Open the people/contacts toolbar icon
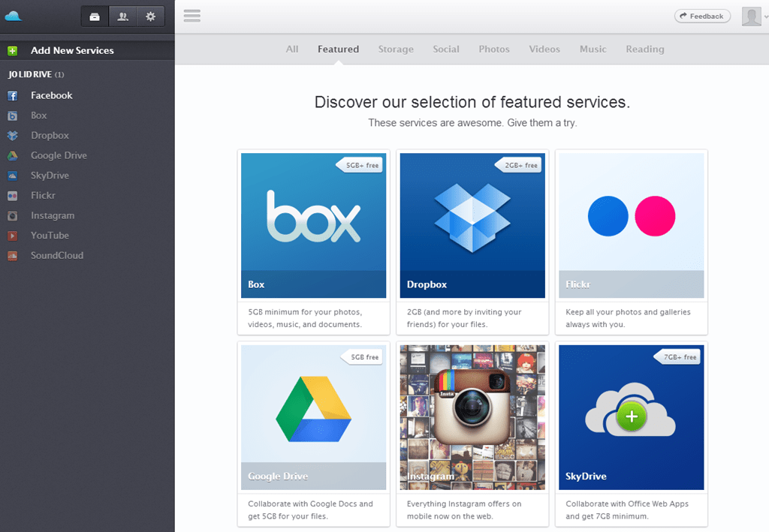Viewport: 769px width, 532px height. (123, 16)
